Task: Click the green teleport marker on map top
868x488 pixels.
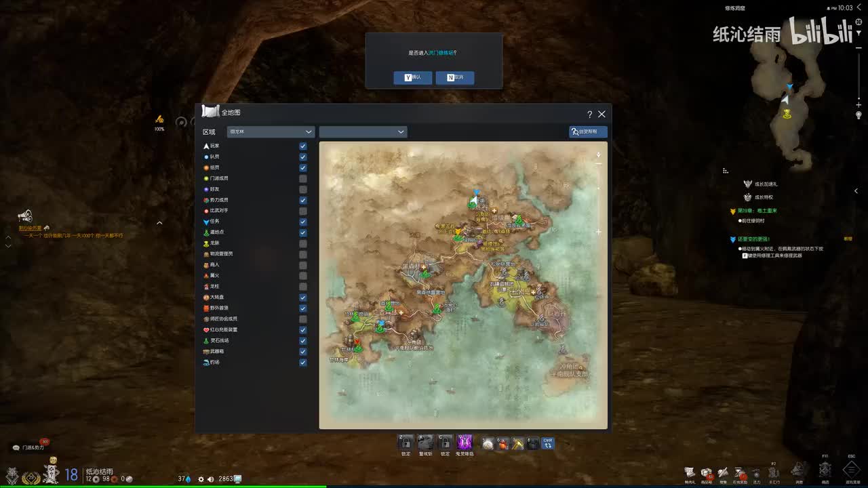Action: [473, 203]
